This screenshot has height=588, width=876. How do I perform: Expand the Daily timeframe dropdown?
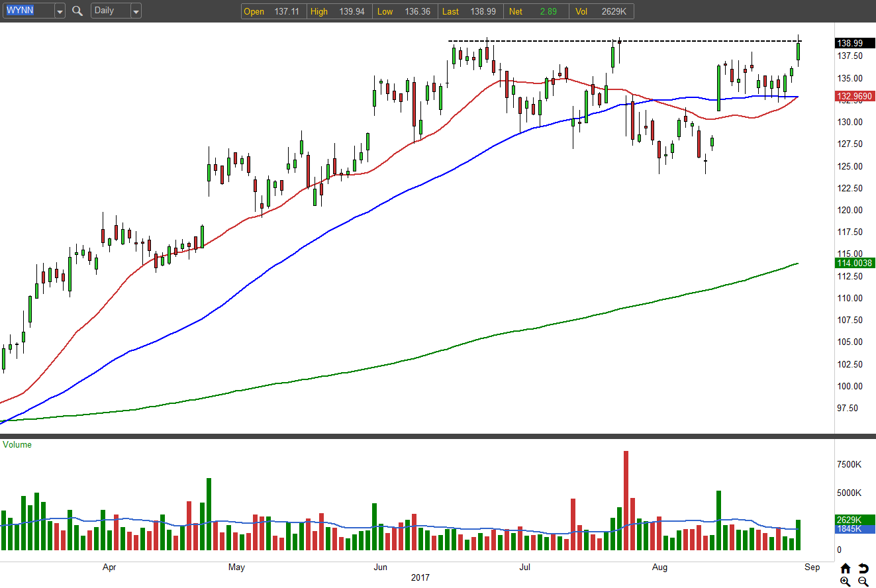(136, 11)
